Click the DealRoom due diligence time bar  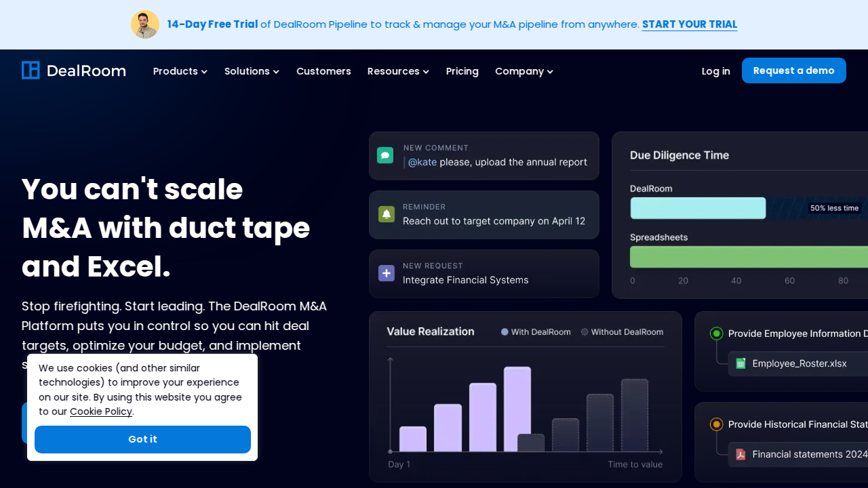click(x=698, y=208)
